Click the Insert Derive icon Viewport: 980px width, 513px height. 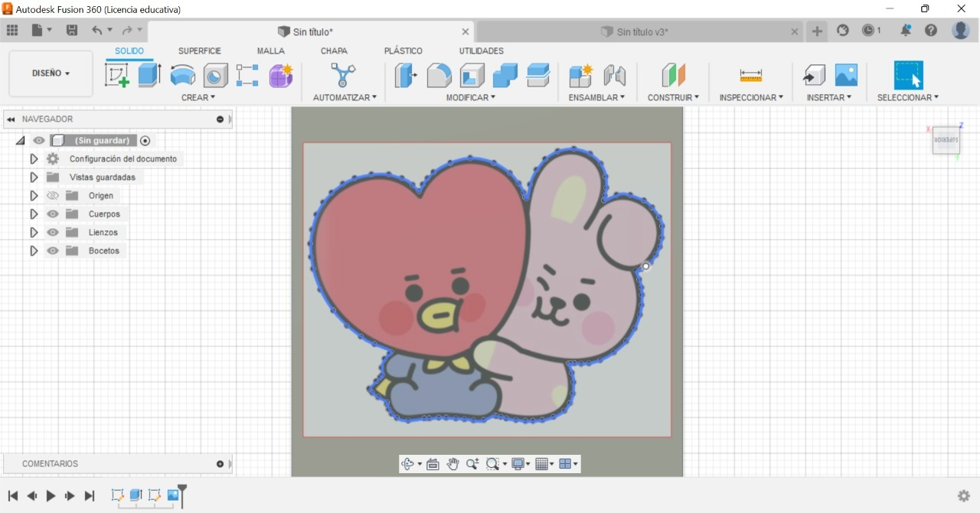pos(814,75)
